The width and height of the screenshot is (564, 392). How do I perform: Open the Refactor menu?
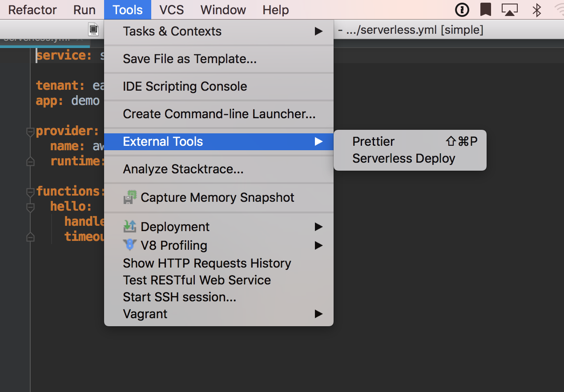(x=32, y=10)
